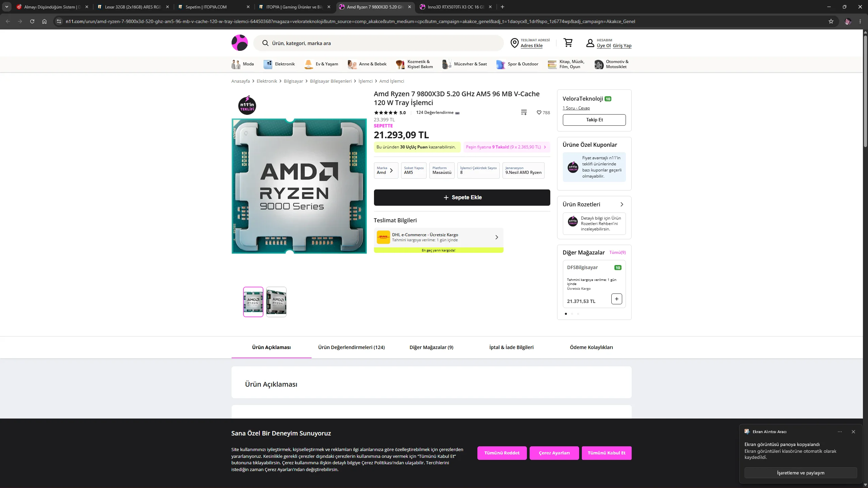Click the search magnifier icon
Screen dimensions: 868x488
(265, 43)
